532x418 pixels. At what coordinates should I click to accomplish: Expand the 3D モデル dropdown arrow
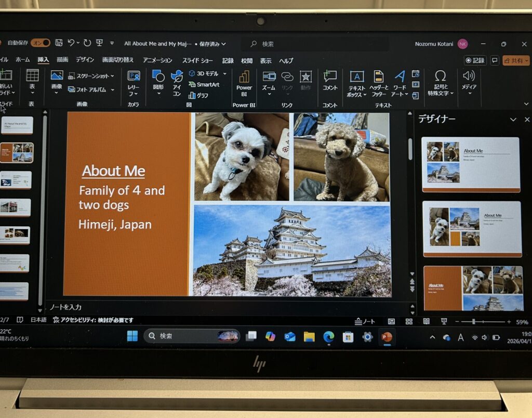[x=224, y=74]
